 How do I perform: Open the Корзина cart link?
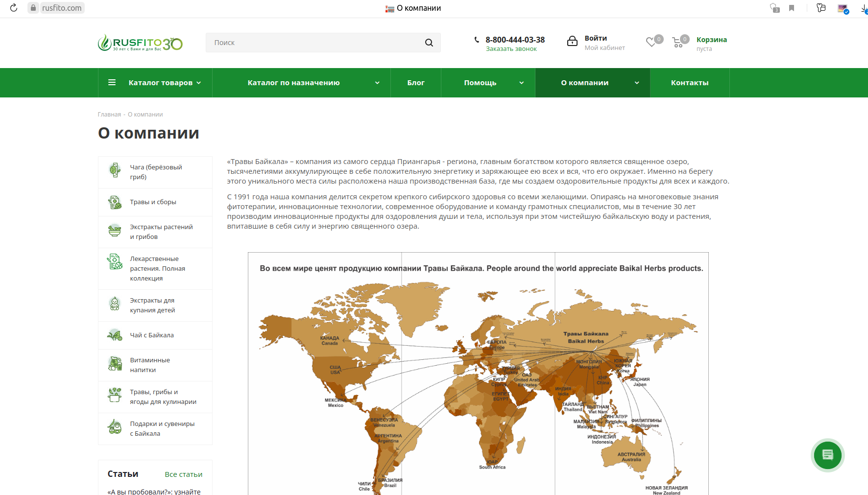(x=712, y=40)
